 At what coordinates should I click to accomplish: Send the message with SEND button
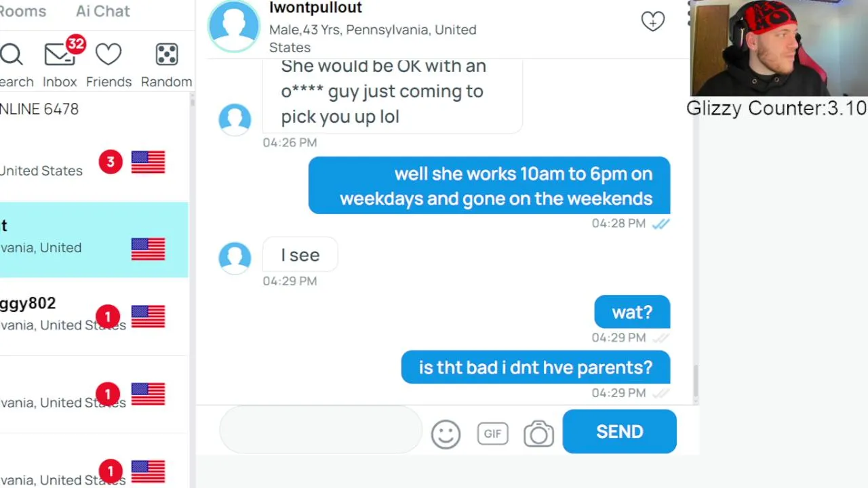click(x=619, y=432)
